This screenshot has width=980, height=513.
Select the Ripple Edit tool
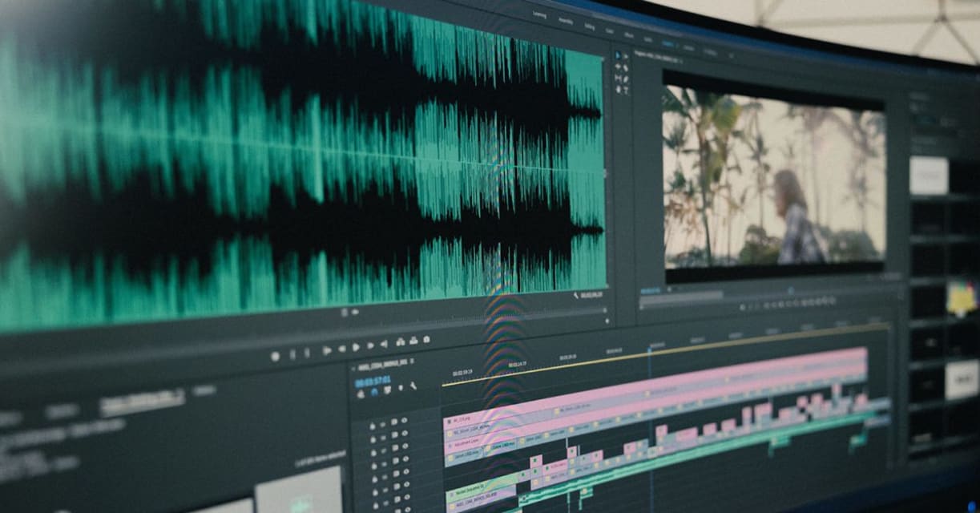tap(618, 67)
